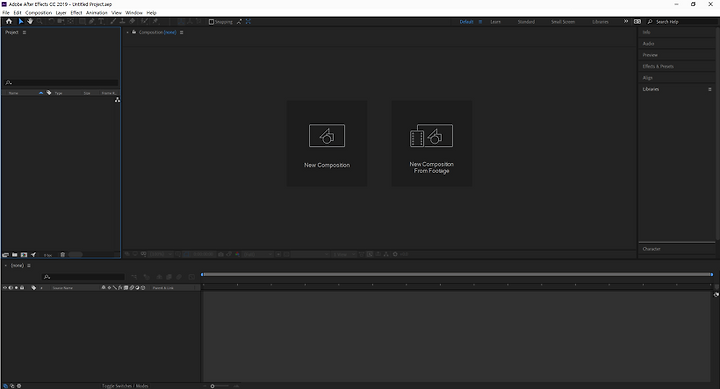Switch to the Standard workspace
Viewport: 720px width, 389px height.
[526, 22]
